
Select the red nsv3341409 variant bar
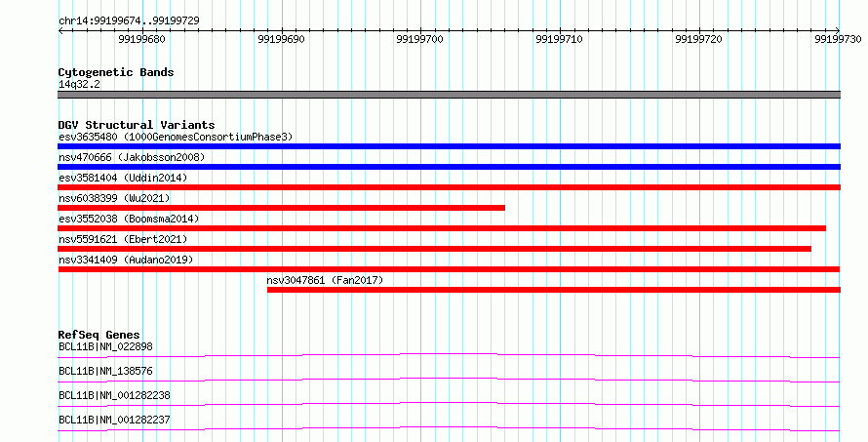coord(449,269)
